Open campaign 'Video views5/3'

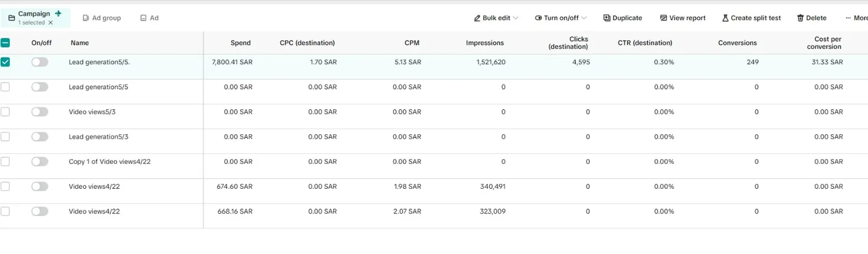pos(92,112)
